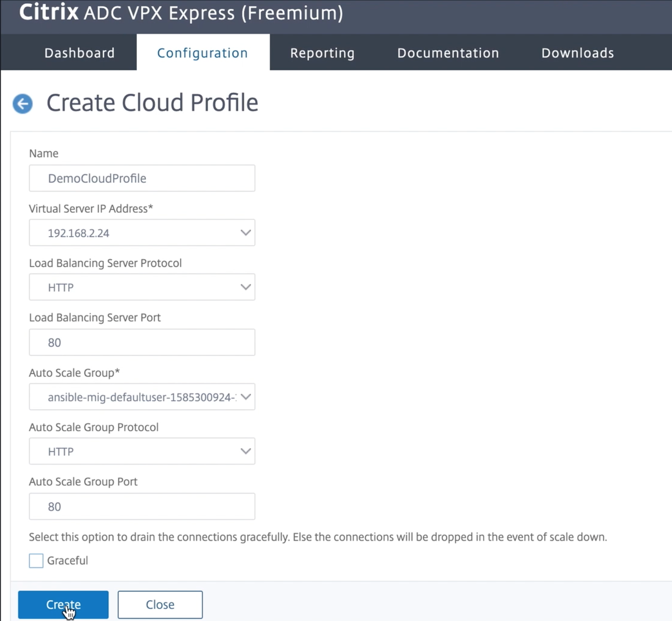672x621 pixels.
Task: Go to the Documentation tab
Action: 448,53
